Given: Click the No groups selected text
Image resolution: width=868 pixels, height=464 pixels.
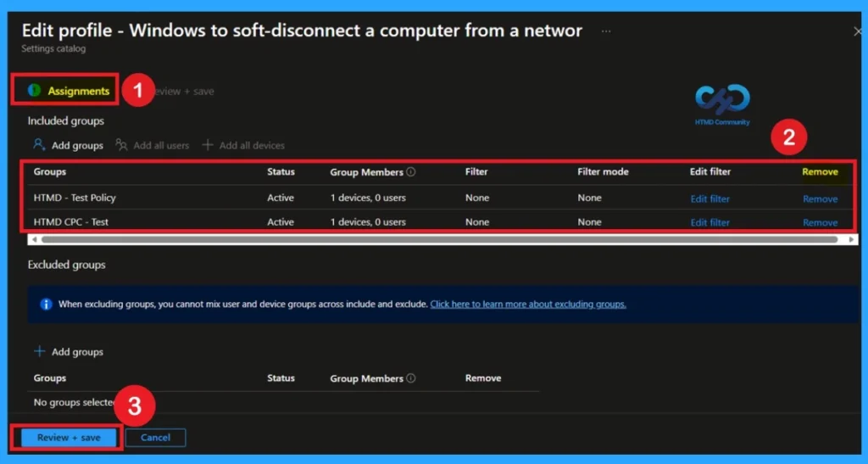Looking at the screenshot, I should click(75, 403).
